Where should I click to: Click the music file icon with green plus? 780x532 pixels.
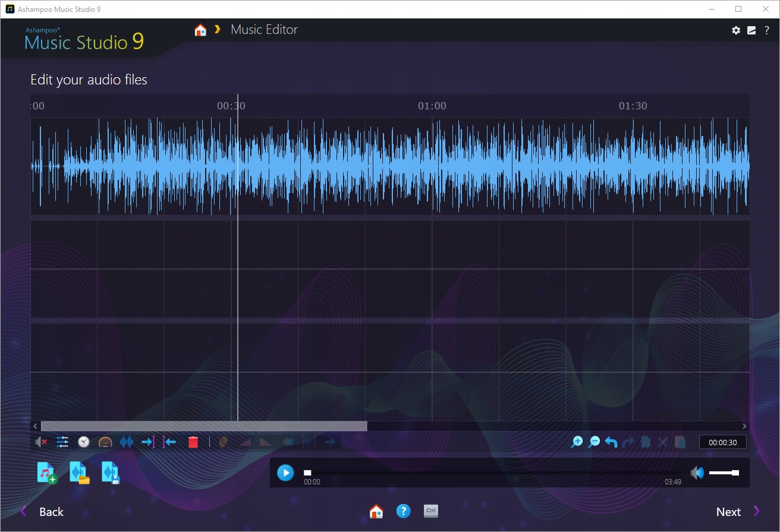pyautogui.click(x=46, y=473)
